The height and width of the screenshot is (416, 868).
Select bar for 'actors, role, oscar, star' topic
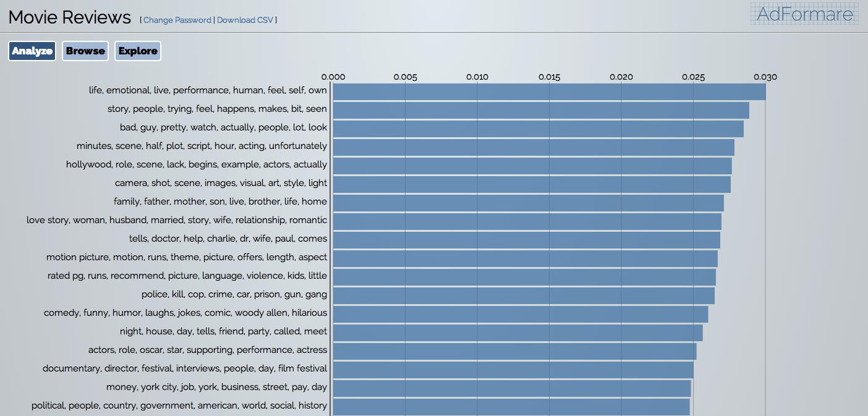pyautogui.click(x=514, y=351)
